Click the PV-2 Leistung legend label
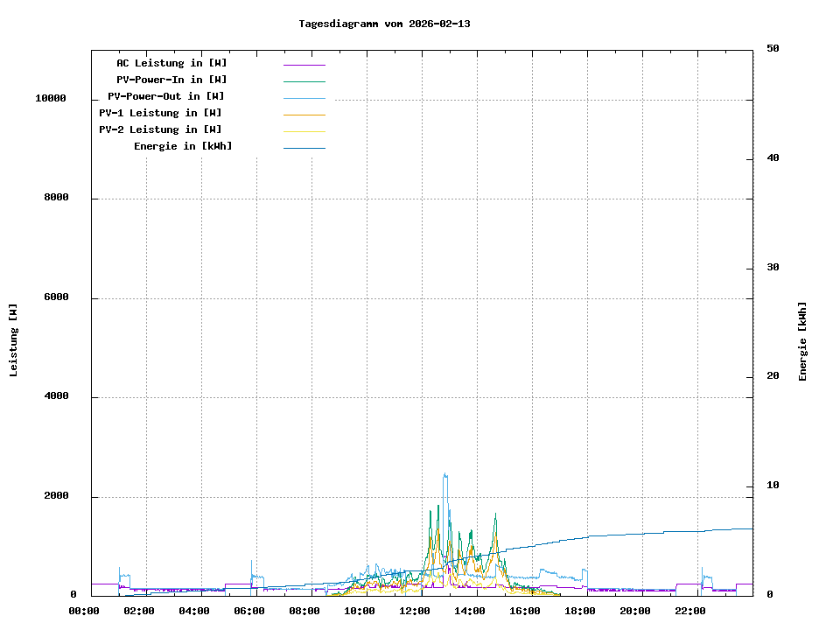 pos(160,129)
